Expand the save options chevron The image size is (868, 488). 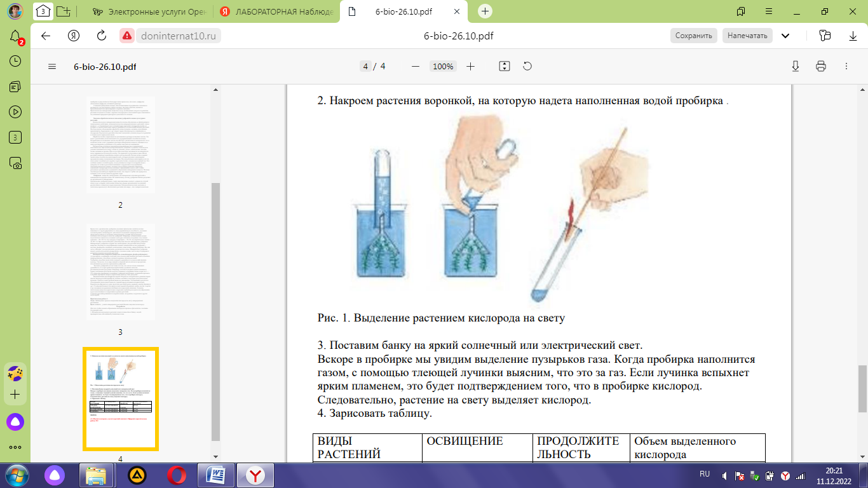[x=785, y=36]
